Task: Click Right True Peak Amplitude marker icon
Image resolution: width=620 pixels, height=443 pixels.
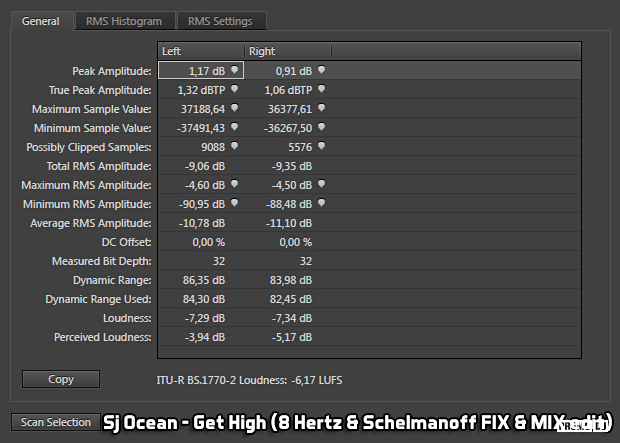Action: click(321, 89)
